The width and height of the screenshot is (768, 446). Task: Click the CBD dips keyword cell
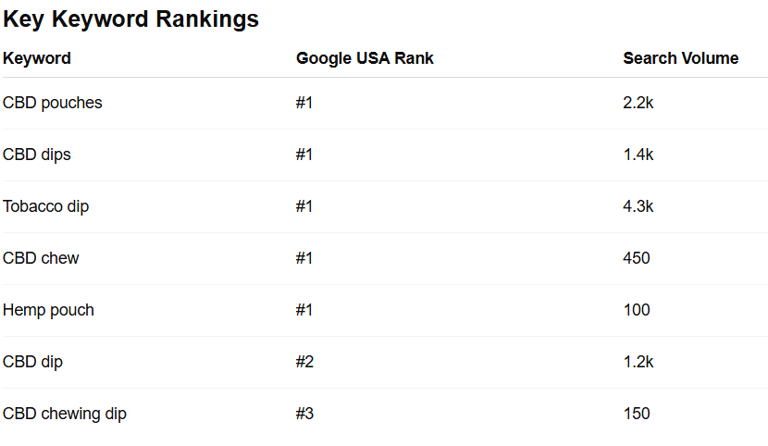37,155
